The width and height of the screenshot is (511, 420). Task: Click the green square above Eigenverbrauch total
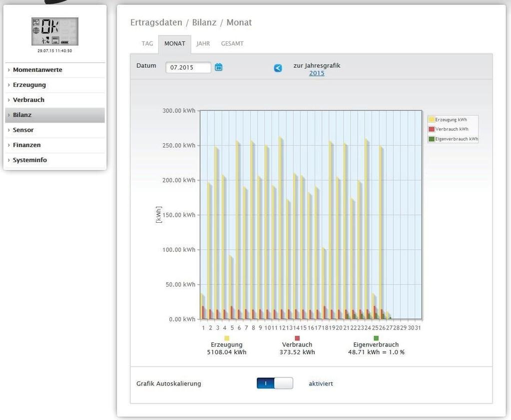pyautogui.click(x=376, y=338)
